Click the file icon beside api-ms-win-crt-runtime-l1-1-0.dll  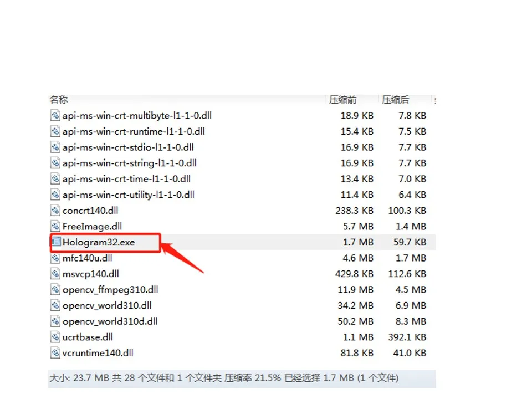[55, 131]
